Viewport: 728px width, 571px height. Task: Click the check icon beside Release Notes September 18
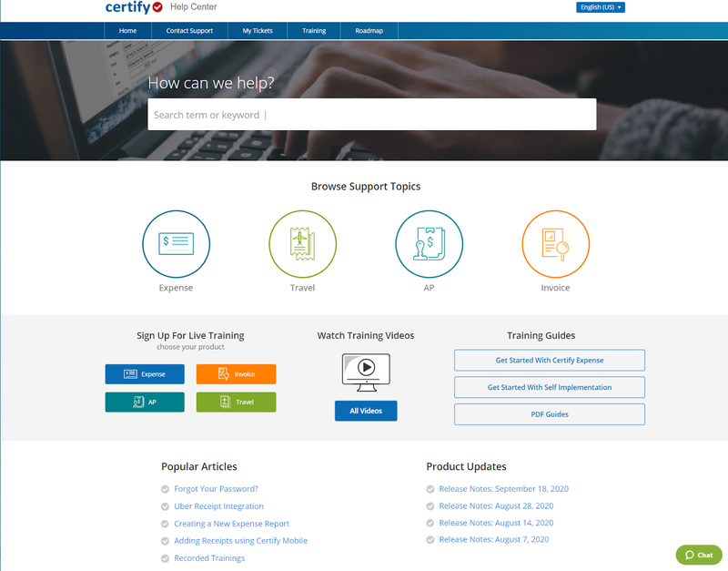click(x=430, y=489)
